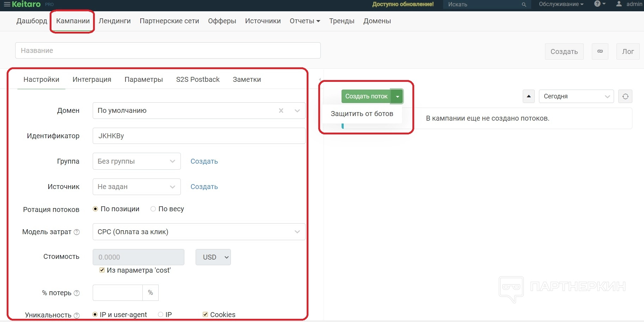Open the Лендинги section
The width and height of the screenshot is (644, 322).
(115, 21)
